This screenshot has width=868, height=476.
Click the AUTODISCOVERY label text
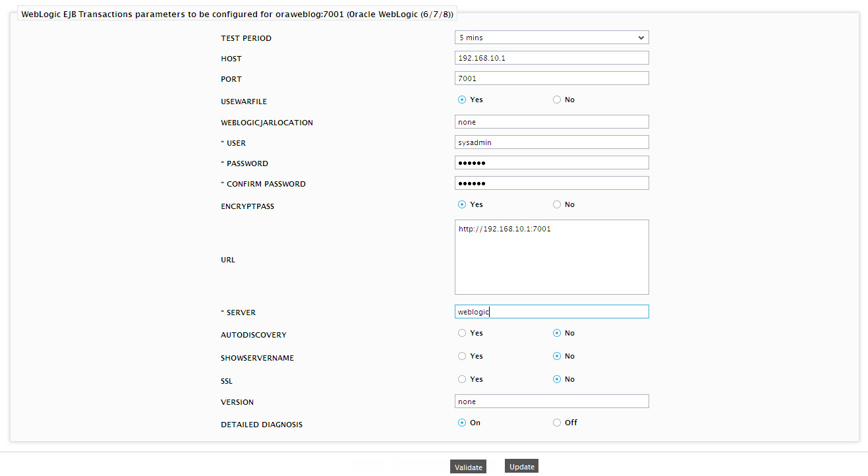[254, 335]
